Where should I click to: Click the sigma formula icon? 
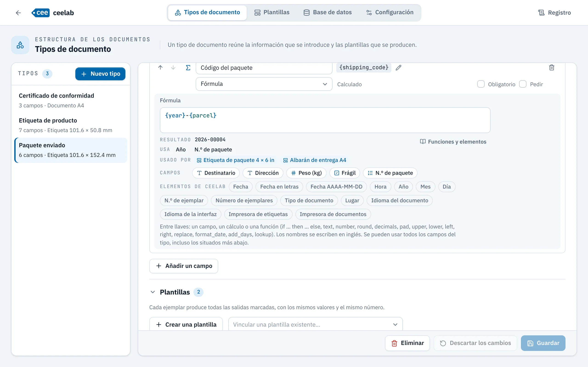point(188,67)
